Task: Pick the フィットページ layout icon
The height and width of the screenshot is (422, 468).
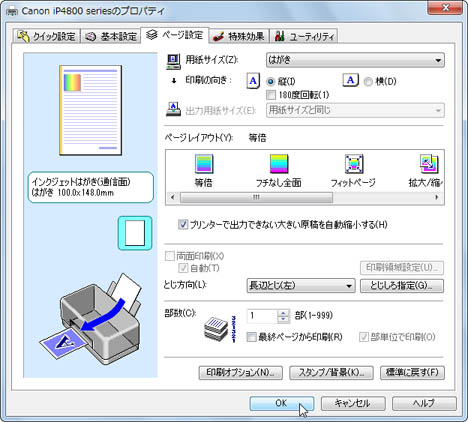Action: [x=354, y=164]
